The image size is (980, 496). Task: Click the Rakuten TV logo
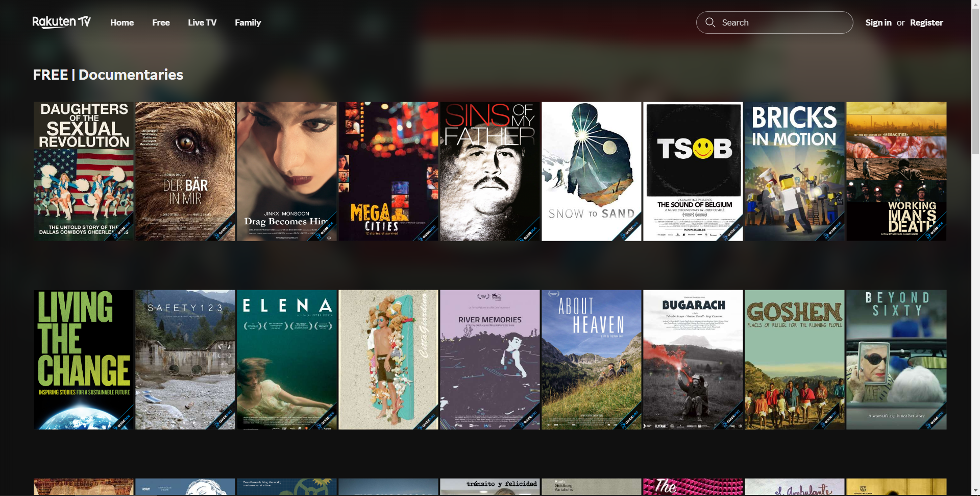62,22
